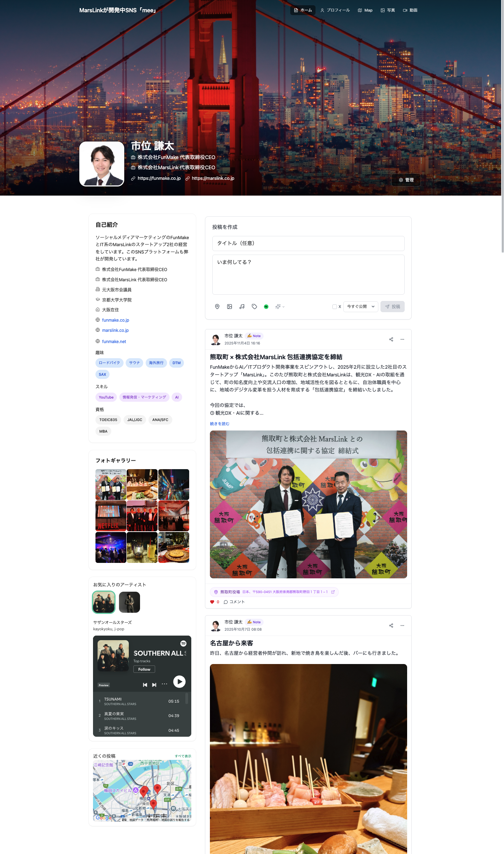504x854 pixels.
Task: Open the プロフィール tab
Action: [335, 10]
